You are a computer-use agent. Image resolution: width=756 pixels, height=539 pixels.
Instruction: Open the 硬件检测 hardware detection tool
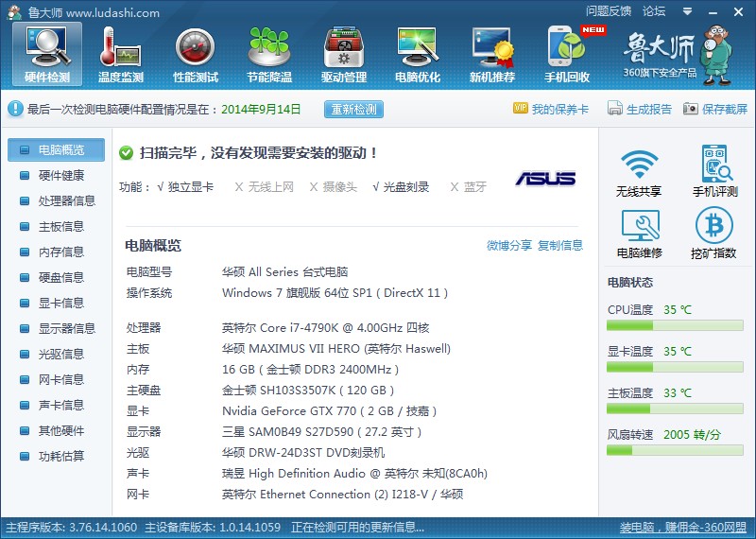pyautogui.click(x=47, y=54)
